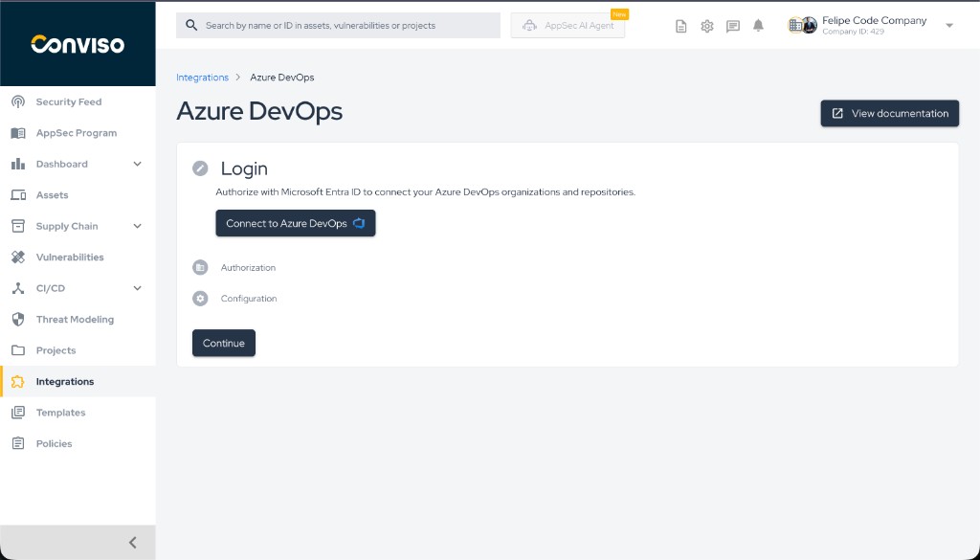Screen dimensions: 980x560
Task: Expand the Dashboard menu chevron
Action: [x=136, y=164]
